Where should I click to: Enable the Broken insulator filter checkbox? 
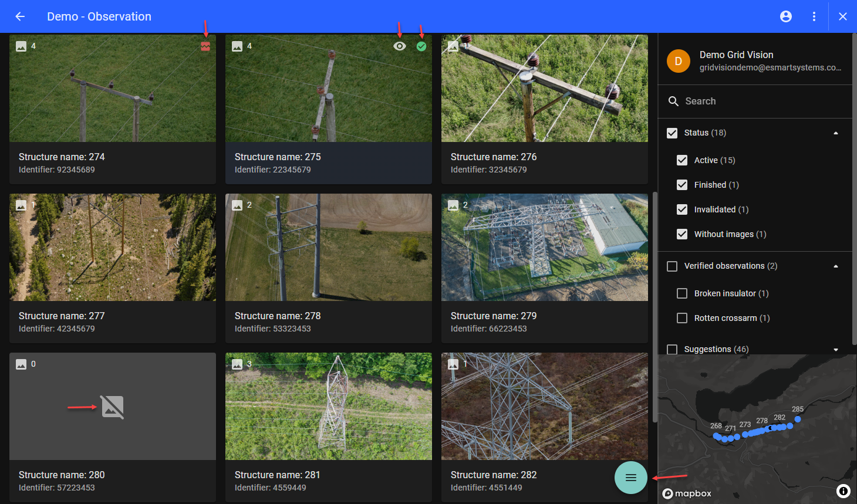[682, 293]
